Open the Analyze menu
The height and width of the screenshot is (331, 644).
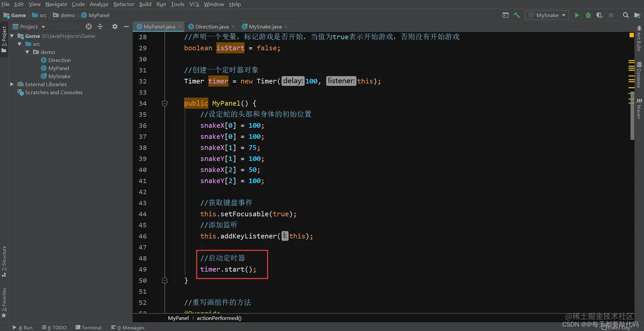[99, 4]
